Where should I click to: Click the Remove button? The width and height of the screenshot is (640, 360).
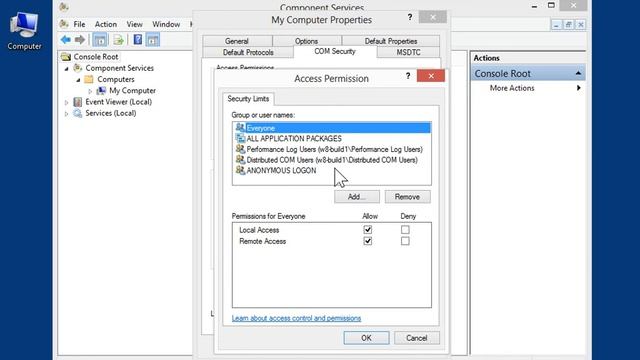coord(407,197)
